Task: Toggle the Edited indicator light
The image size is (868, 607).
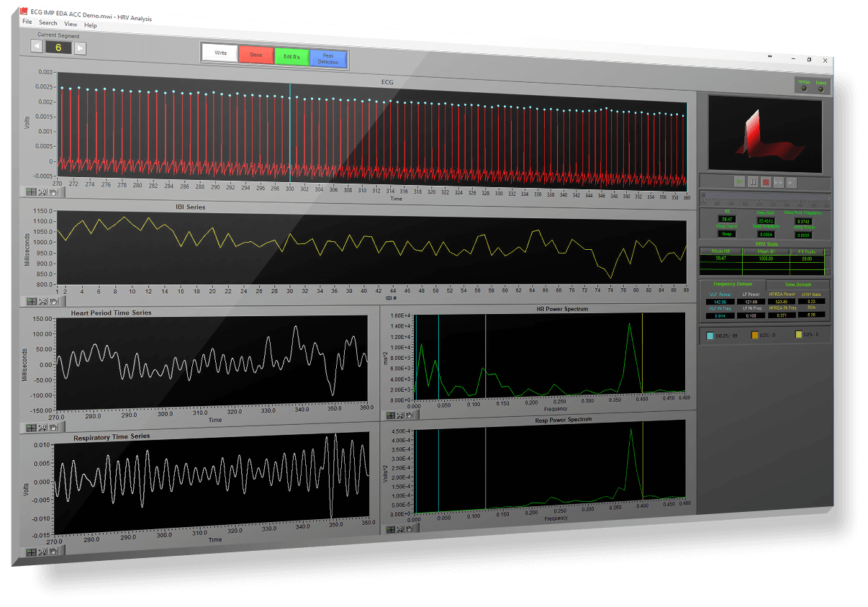Action: point(820,89)
